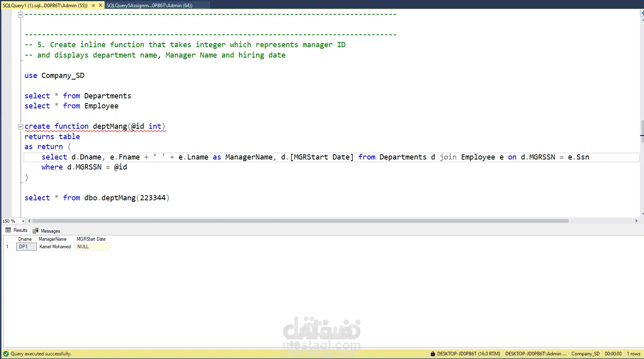Click DESKTOP-JD0PB6T\Admin login status entry
The width and height of the screenshot is (644, 359).
[535, 354]
